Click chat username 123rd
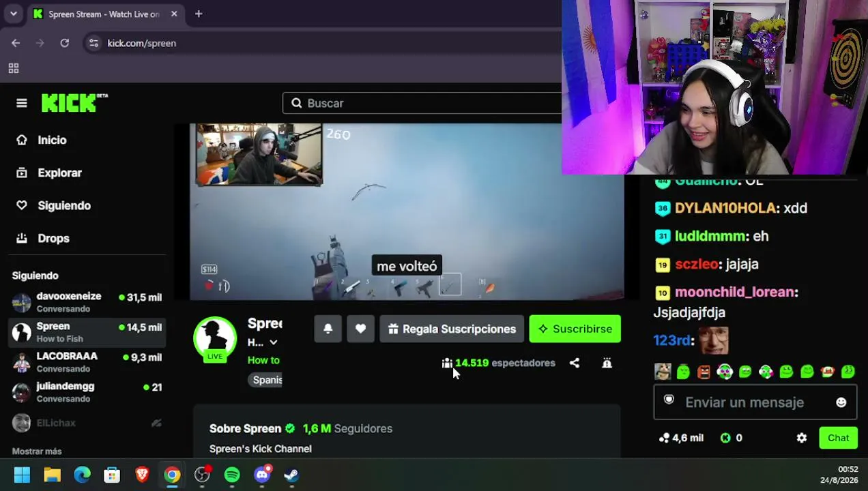868x491 pixels. (672, 340)
